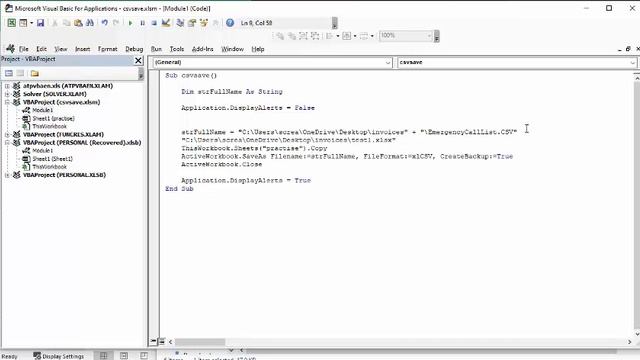Click the Insert UserForm toolbar icon
Screen dimensions: 640x360
coord(24,23)
